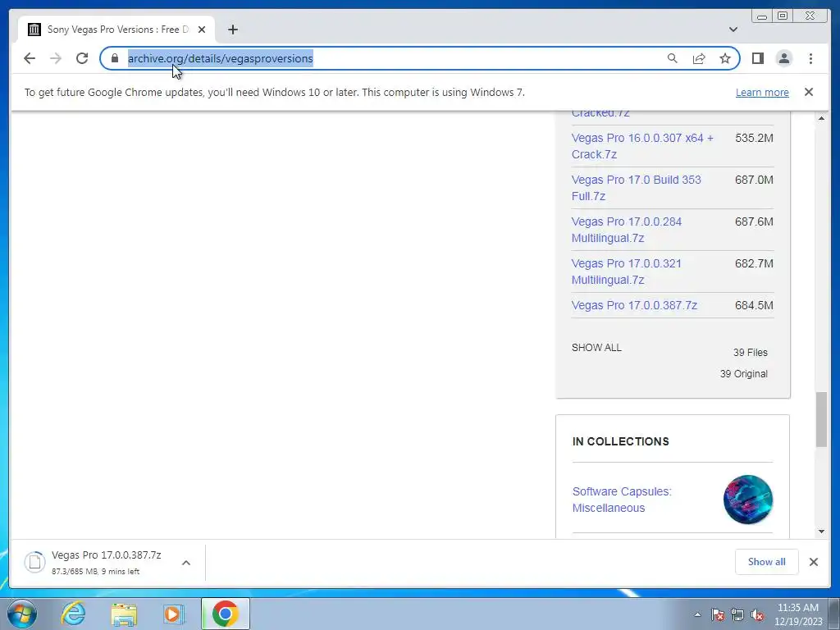Viewport: 840px width, 630px height.
Task: Download Vegas Pro 17.0.0.321 Multilingual.7z
Action: 626,271
